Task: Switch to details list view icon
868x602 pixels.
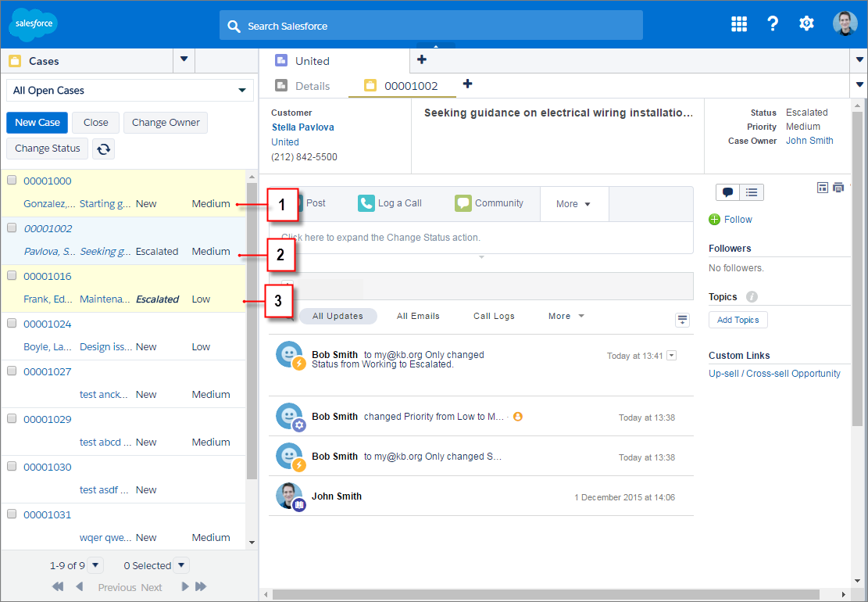Action: 752,192
